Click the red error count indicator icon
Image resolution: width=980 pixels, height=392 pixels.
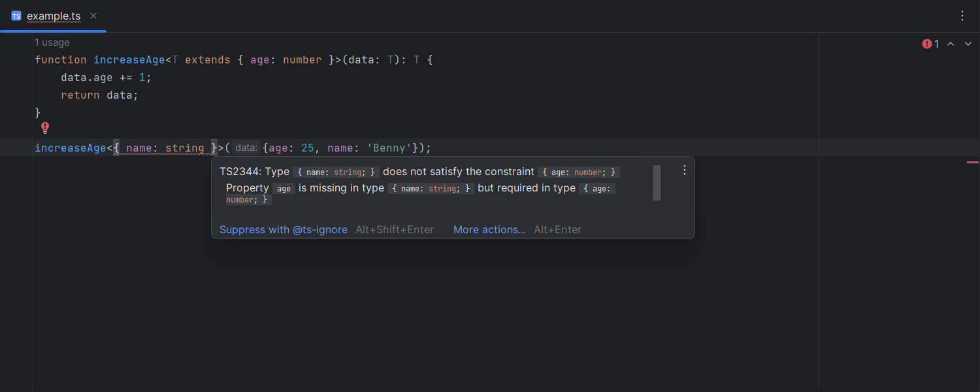click(927, 44)
